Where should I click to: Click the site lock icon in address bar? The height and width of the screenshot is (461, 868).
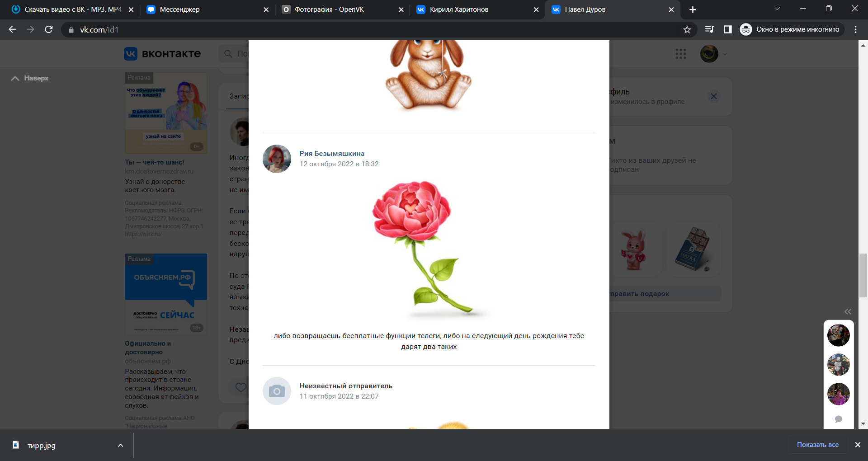click(71, 30)
